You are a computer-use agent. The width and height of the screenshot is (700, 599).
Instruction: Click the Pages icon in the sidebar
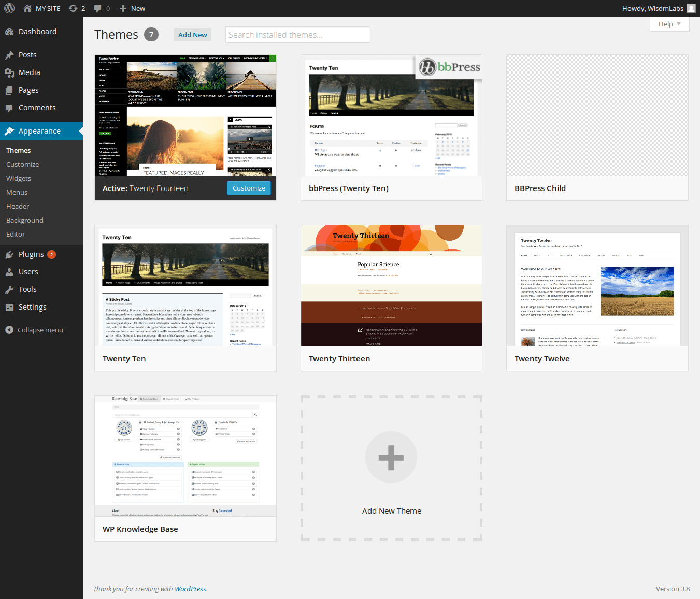coord(9,90)
